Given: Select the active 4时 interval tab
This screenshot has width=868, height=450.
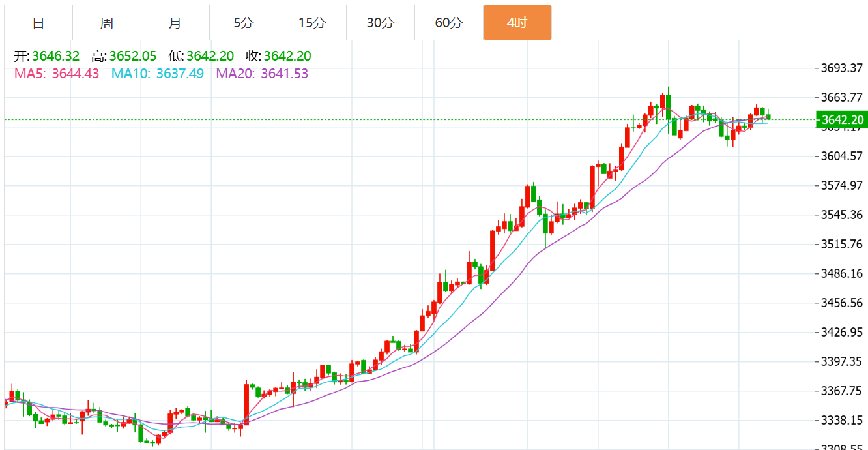Looking at the screenshot, I should pyautogui.click(x=517, y=23).
